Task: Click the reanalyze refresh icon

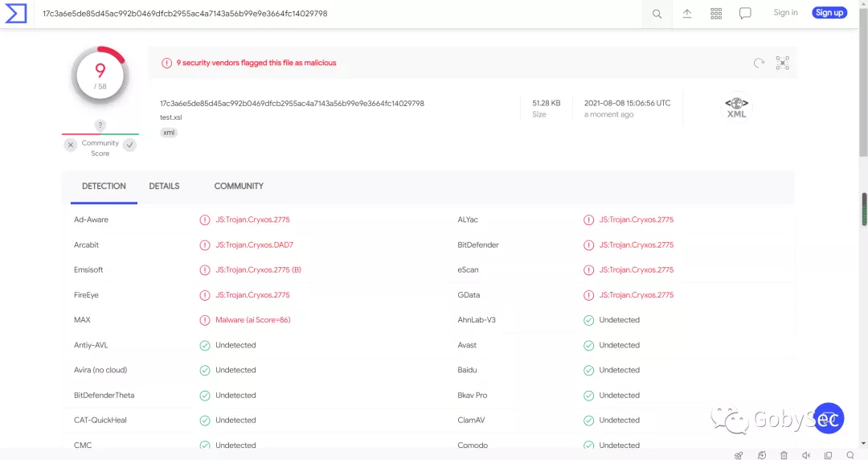Action: [x=759, y=63]
